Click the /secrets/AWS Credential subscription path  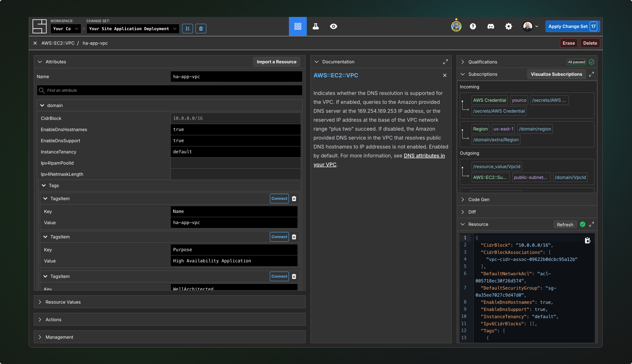point(499,111)
